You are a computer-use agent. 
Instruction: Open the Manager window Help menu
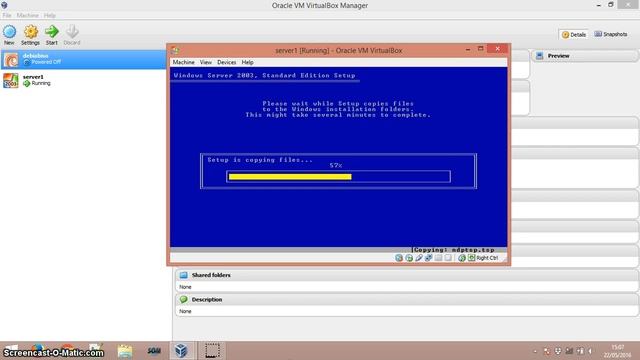tap(49, 16)
